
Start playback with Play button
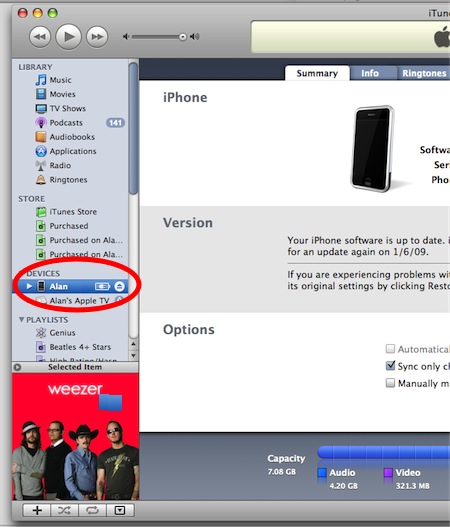(x=69, y=37)
